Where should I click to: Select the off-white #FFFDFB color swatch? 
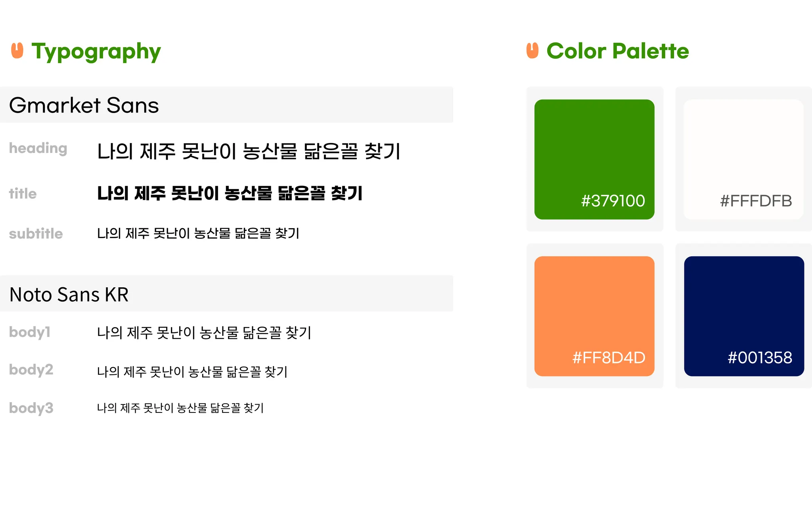744,159
